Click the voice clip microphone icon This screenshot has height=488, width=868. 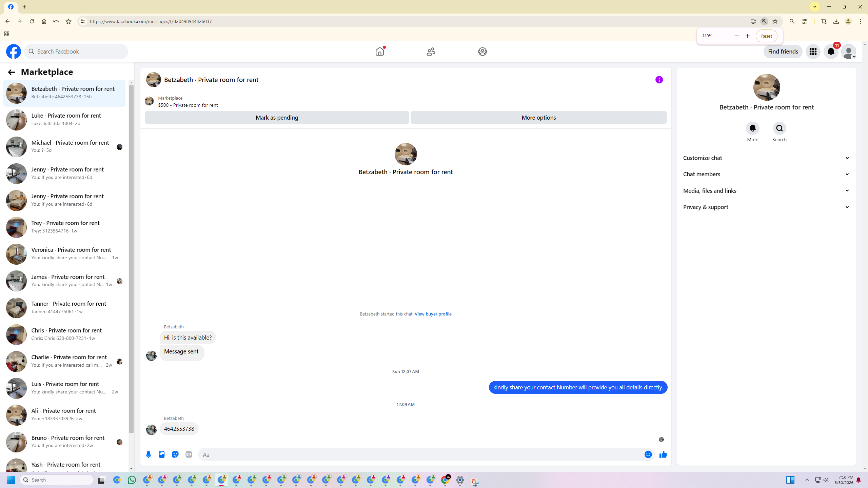(x=149, y=454)
